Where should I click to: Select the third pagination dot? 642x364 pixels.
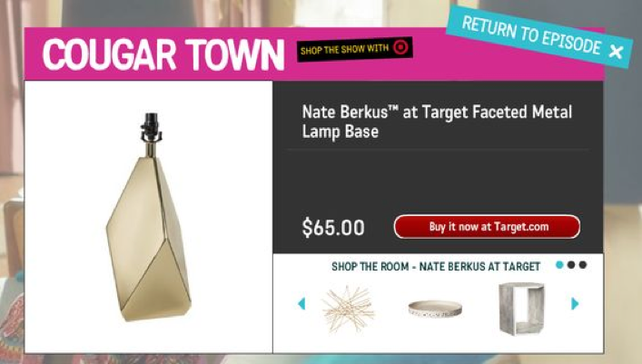(583, 265)
